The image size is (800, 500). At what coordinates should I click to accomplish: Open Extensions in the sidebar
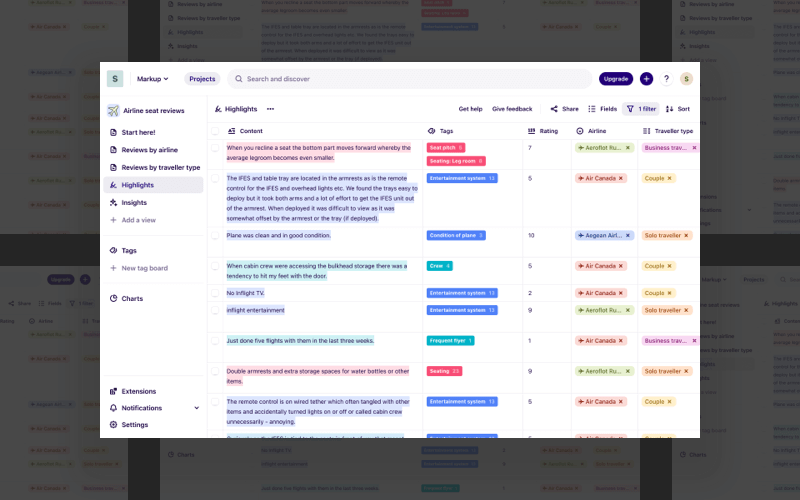click(139, 391)
